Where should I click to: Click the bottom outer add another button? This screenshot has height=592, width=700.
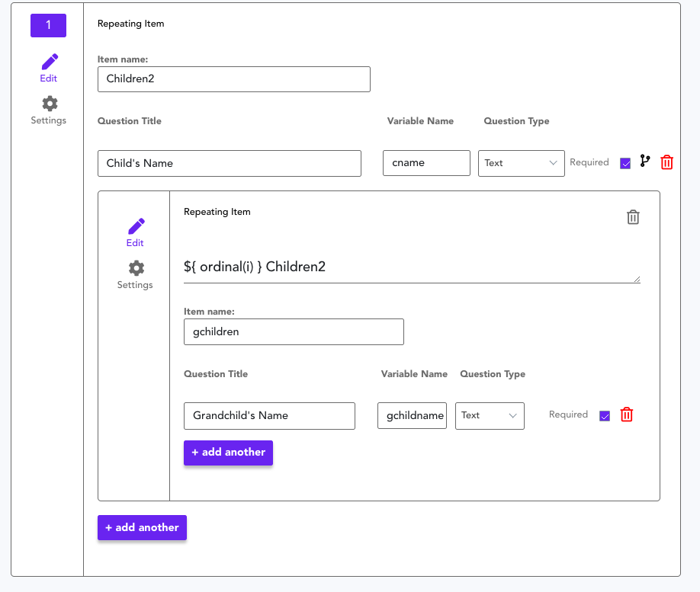(142, 528)
